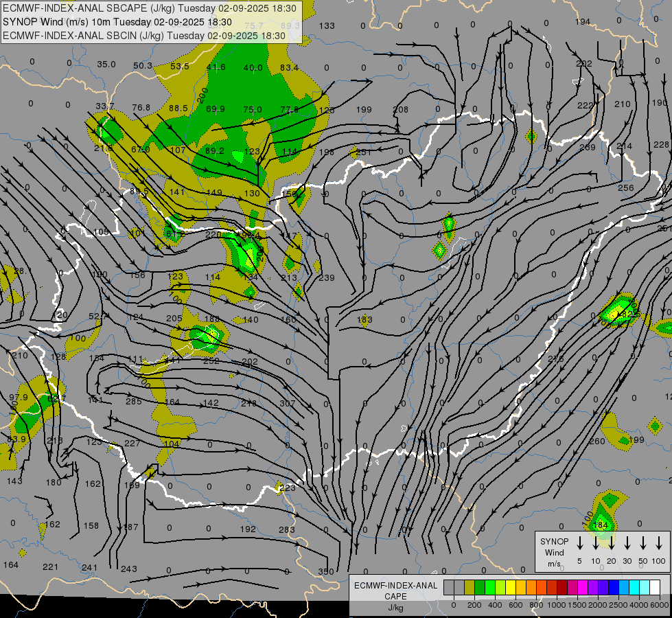672x618 pixels.
Task: Pick the white swatch in CAPE legend
Action: pos(655,588)
